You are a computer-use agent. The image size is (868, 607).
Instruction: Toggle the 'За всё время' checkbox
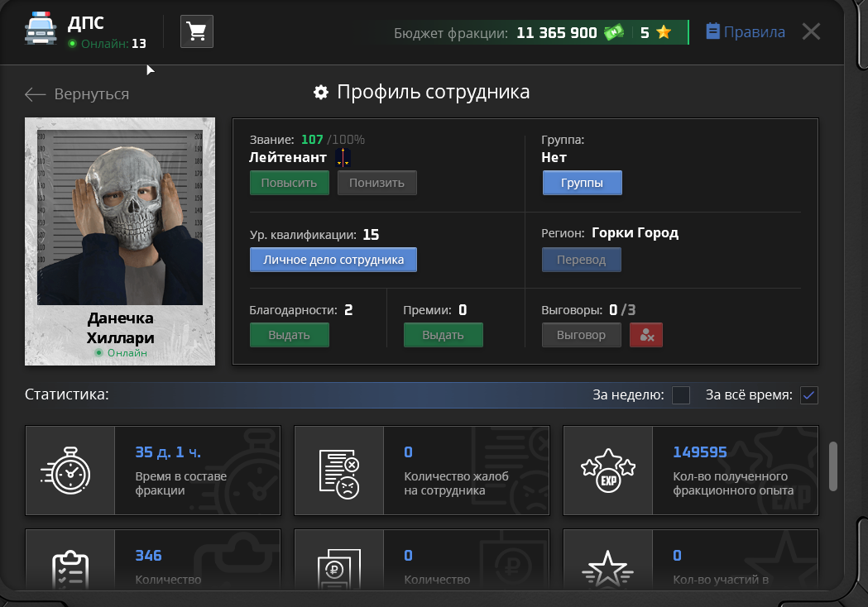pos(809,395)
